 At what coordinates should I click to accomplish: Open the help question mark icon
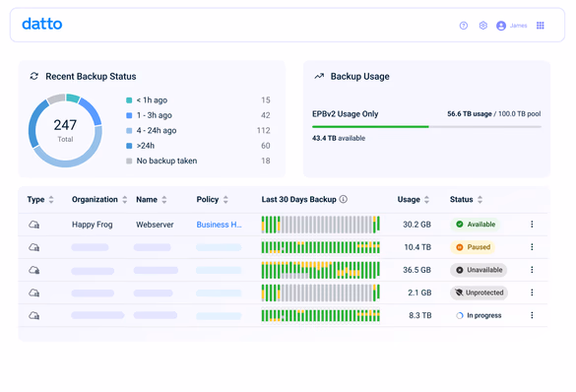click(464, 26)
